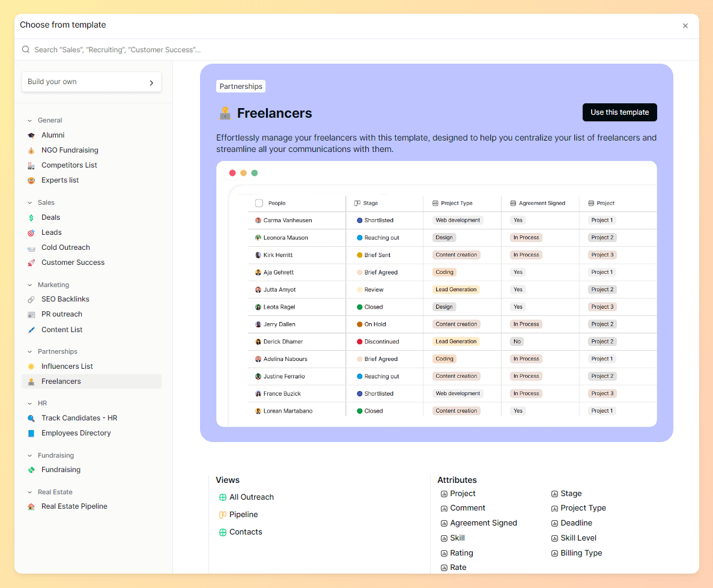Click the Pipeline view kanban icon
The height and width of the screenshot is (588, 713).
[x=223, y=515]
